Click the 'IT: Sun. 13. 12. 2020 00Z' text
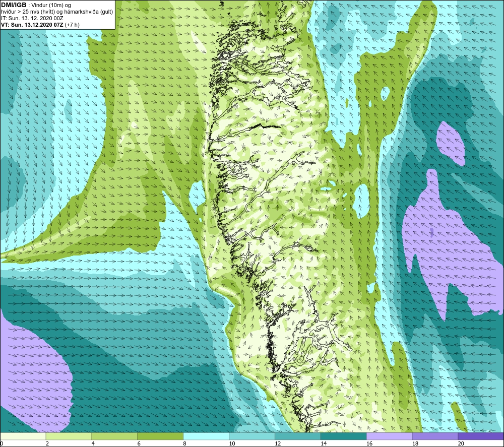504x447 pixels. pyautogui.click(x=32, y=18)
